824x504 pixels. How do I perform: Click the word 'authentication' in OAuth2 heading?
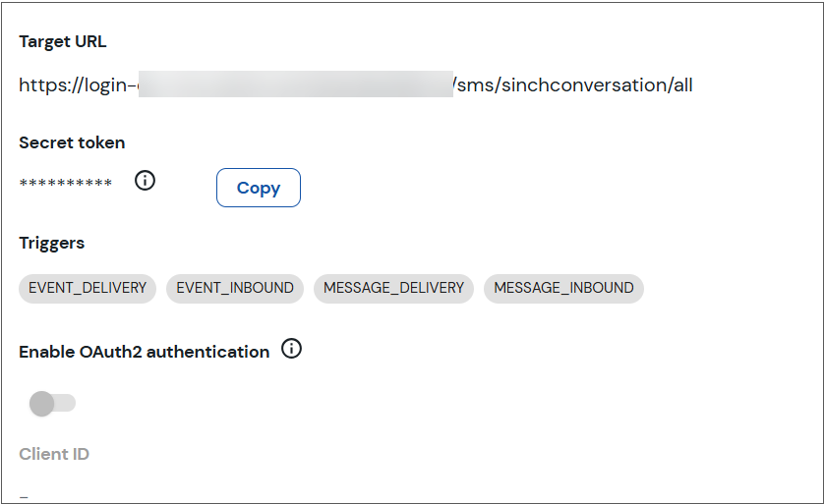(207, 352)
